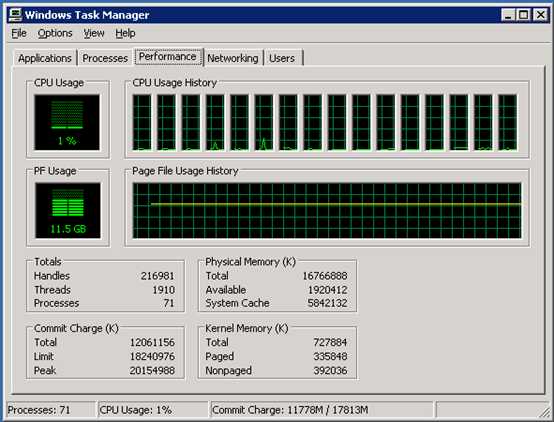Click the 'Processes: 71' status bar entry

click(50, 410)
